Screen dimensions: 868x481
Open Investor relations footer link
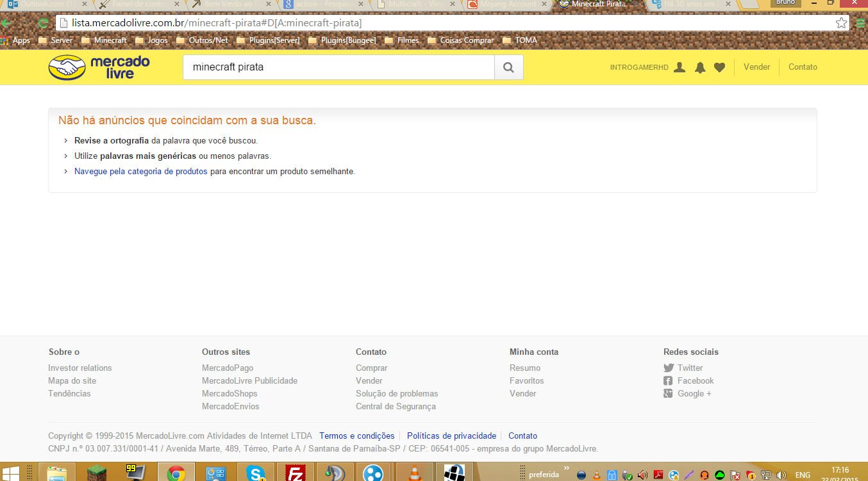tap(80, 368)
